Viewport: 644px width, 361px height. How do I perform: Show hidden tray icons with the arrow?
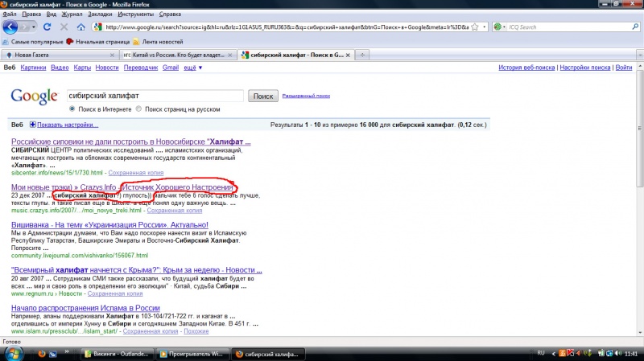click(x=553, y=354)
